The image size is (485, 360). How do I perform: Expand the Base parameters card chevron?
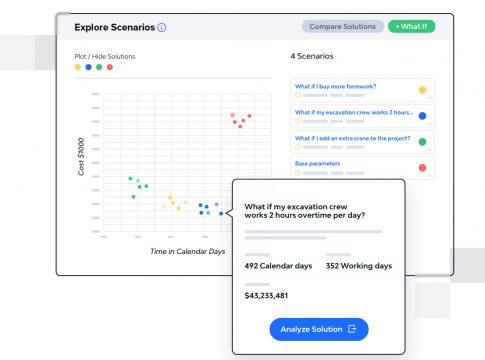430,175
